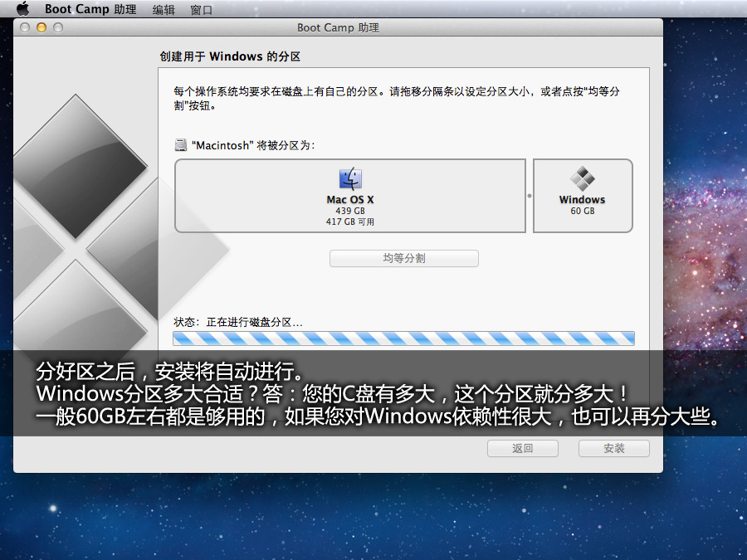Click the disk partitioning progress bar
747x560 pixels.
point(403,338)
